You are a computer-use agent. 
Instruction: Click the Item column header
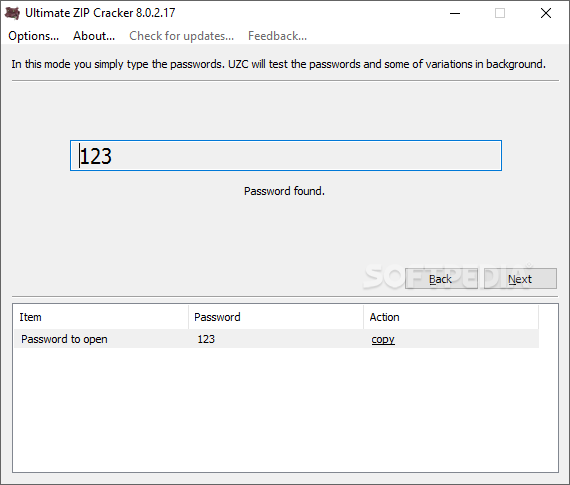tap(101, 317)
